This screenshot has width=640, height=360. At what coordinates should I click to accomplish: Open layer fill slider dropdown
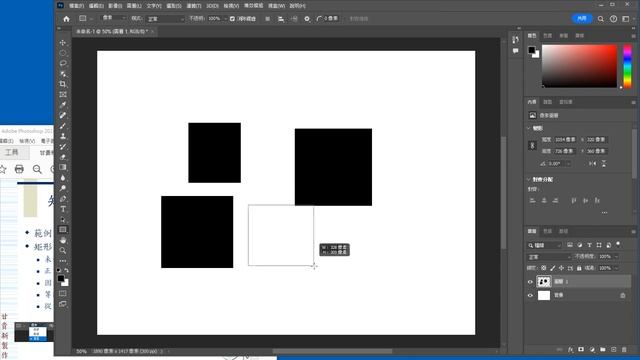616,268
